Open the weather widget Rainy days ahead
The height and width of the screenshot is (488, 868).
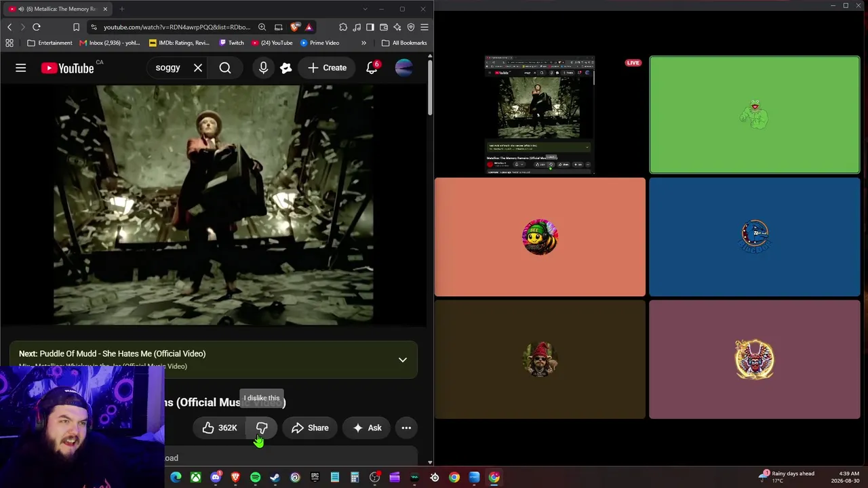point(787,477)
